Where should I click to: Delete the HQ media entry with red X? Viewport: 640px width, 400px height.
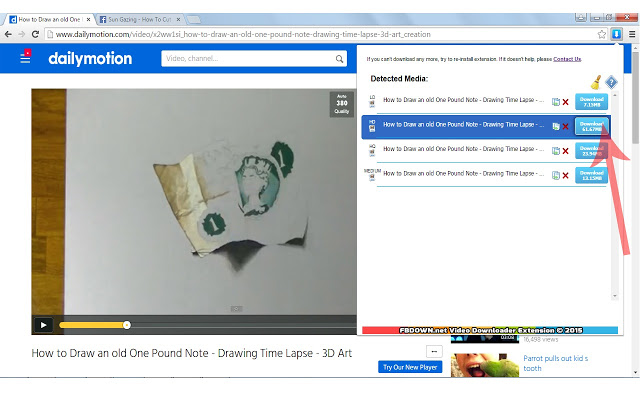coord(565,151)
